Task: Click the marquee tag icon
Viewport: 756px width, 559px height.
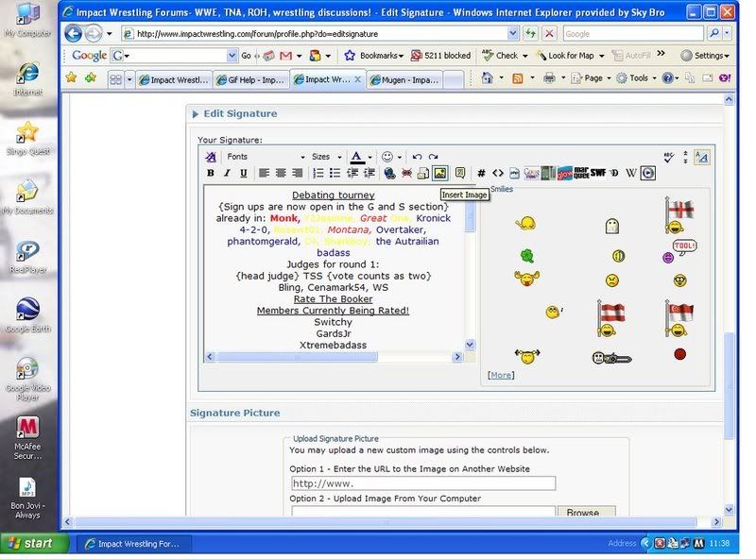Action: (x=581, y=173)
